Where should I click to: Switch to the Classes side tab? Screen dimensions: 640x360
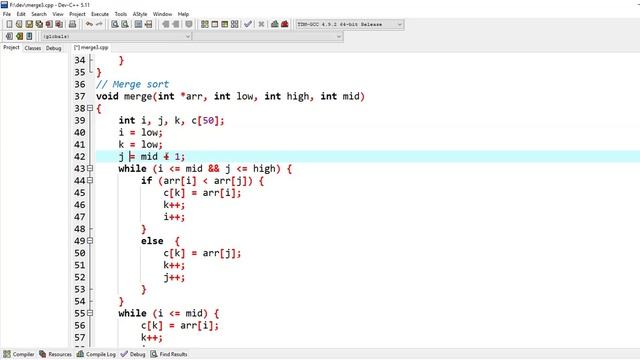click(33, 48)
